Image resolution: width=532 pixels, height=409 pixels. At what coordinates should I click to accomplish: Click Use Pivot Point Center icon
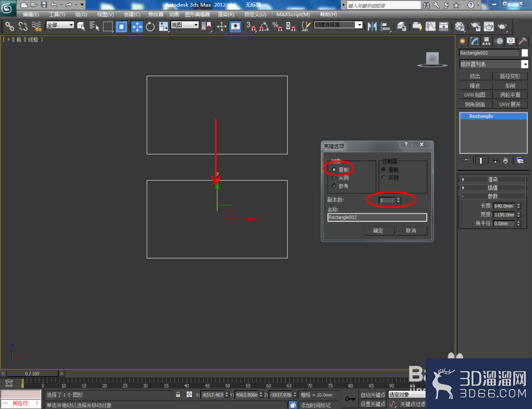[206, 26]
